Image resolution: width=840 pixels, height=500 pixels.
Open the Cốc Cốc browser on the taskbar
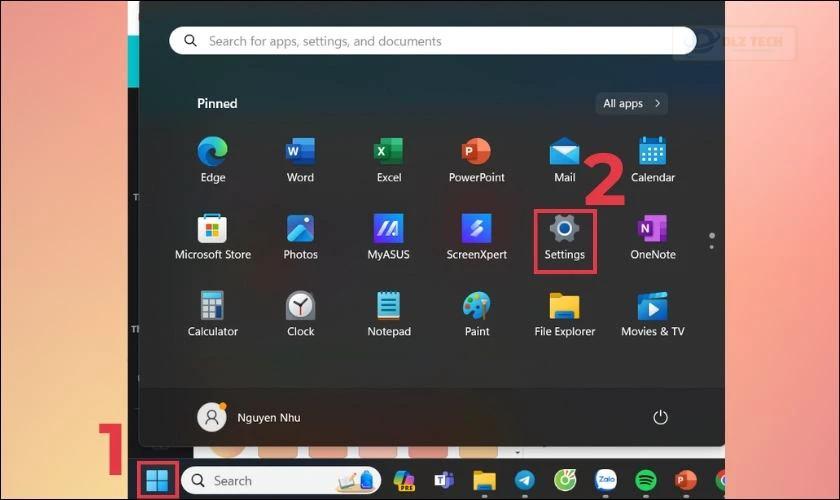coord(565,480)
